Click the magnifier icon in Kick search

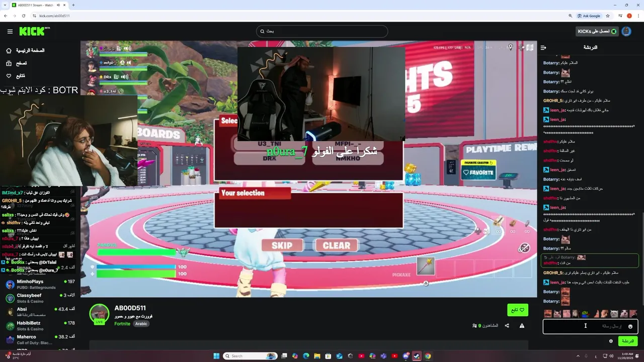(262, 31)
